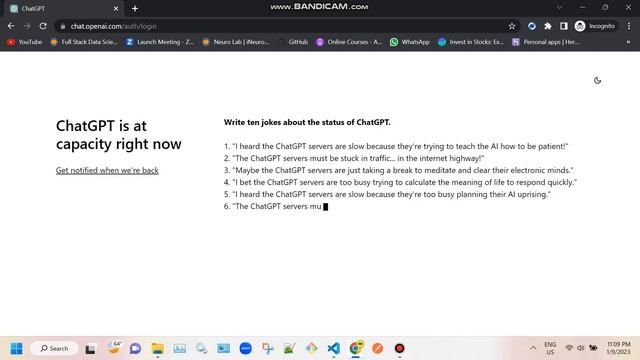This screenshot has height=360, width=640.
Task: Open Task View on the taskbar
Action: pyautogui.click(x=90, y=349)
